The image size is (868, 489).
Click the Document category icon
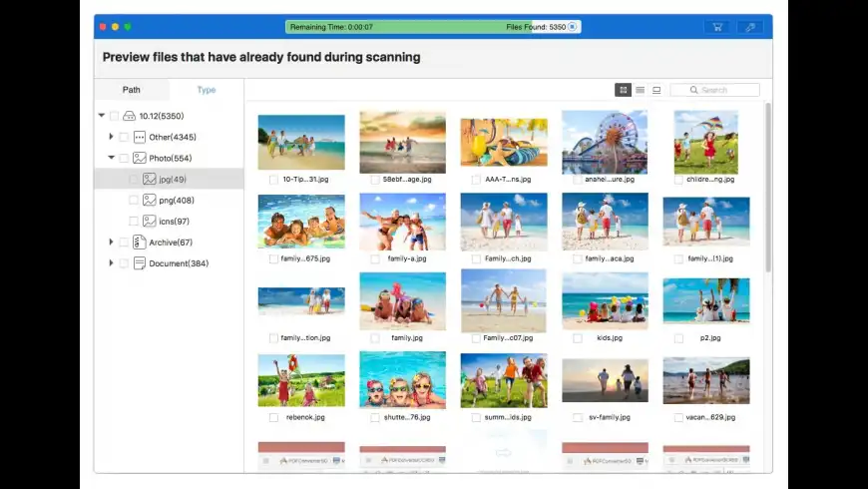pyautogui.click(x=140, y=263)
